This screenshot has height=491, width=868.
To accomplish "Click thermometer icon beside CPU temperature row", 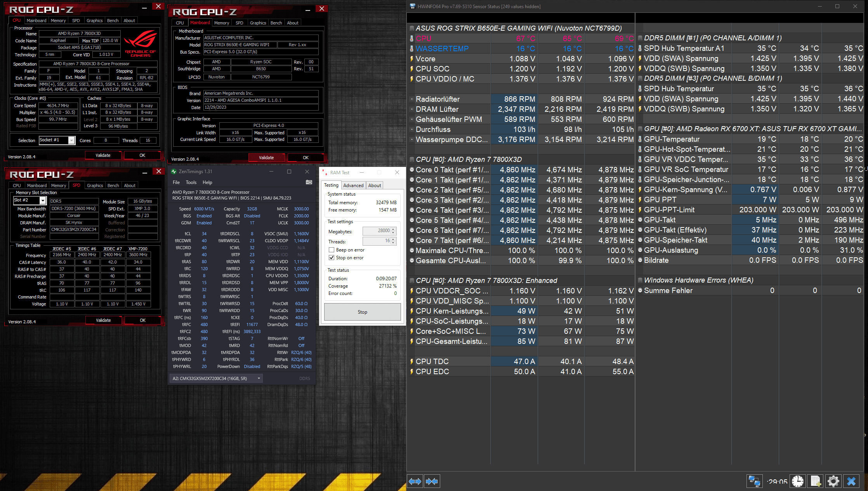I will (411, 38).
